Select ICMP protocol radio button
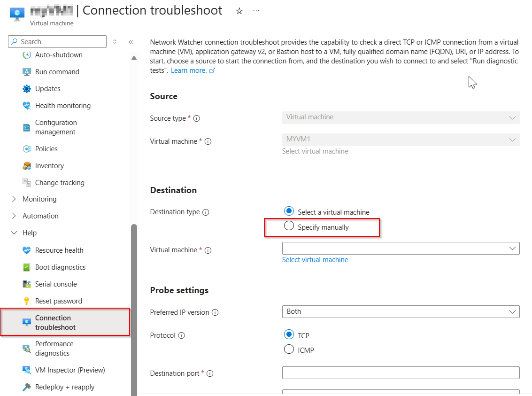The width and height of the screenshot is (532, 396). (289, 349)
